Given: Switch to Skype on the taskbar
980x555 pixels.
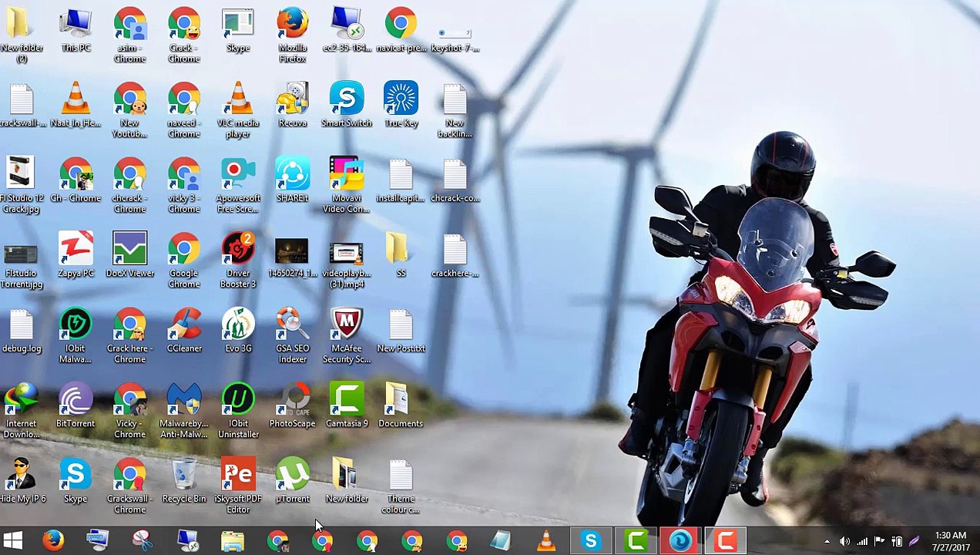Looking at the screenshot, I should tap(591, 540).
